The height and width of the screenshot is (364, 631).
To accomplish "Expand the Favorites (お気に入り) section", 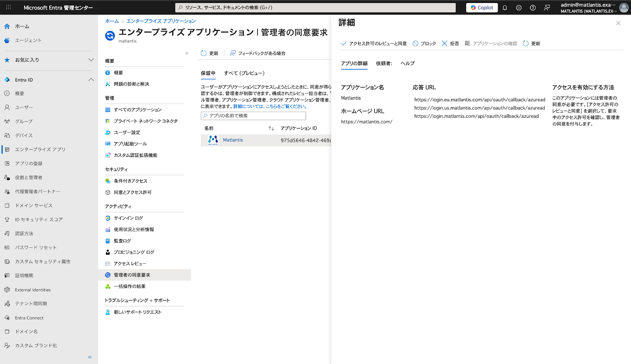I will pyautogui.click(x=91, y=60).
